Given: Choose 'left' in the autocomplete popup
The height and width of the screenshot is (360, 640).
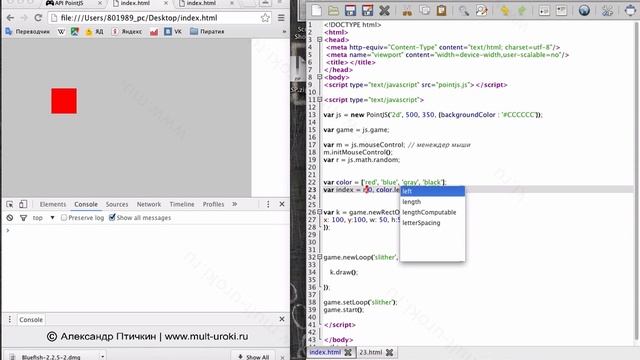Looking at the screenshot, I should tap(432, 191).
